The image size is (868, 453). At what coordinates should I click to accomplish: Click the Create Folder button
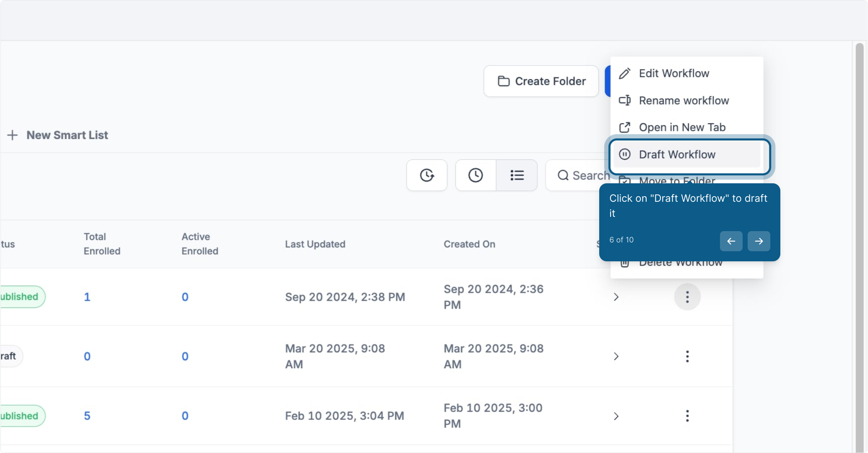pyautogui.click(x=541, y=81)
